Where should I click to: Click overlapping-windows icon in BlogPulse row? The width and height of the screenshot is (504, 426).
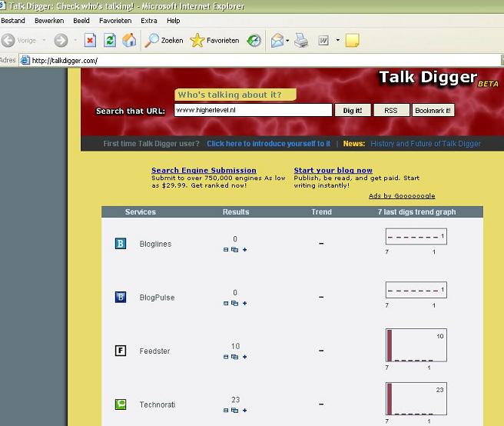pos(235,304)
